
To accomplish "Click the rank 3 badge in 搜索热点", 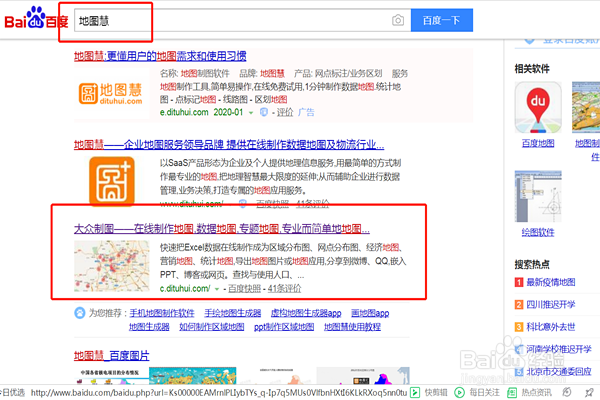I will pos(519,327).
